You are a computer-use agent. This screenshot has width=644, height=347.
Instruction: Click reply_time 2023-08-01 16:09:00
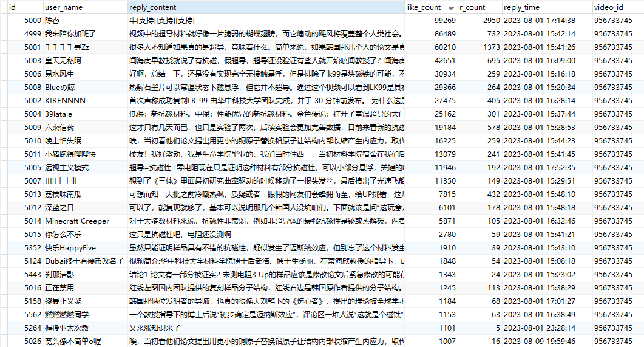540,60
